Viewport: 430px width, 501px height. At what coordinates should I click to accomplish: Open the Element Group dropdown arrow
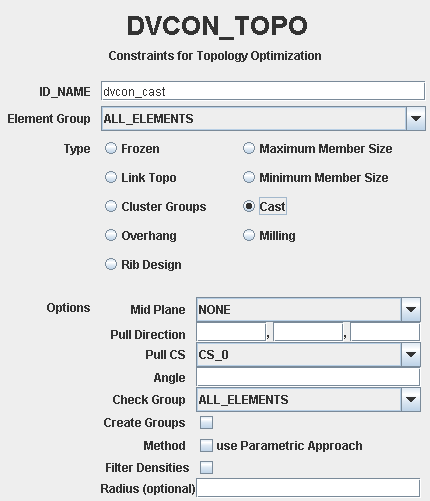tap(416, 119)
